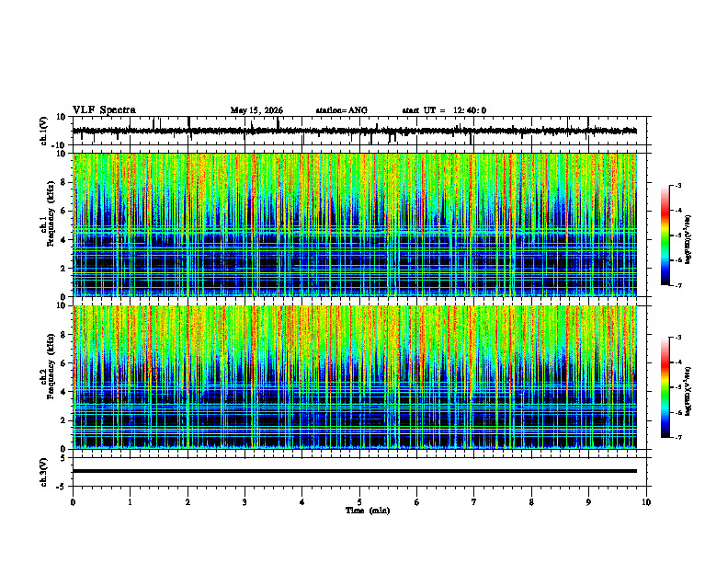Image resolution: width=728 pixels, height=563 pixels.
Task: Click the 7 minute tick label on time axis
Action: click(474, 502)
